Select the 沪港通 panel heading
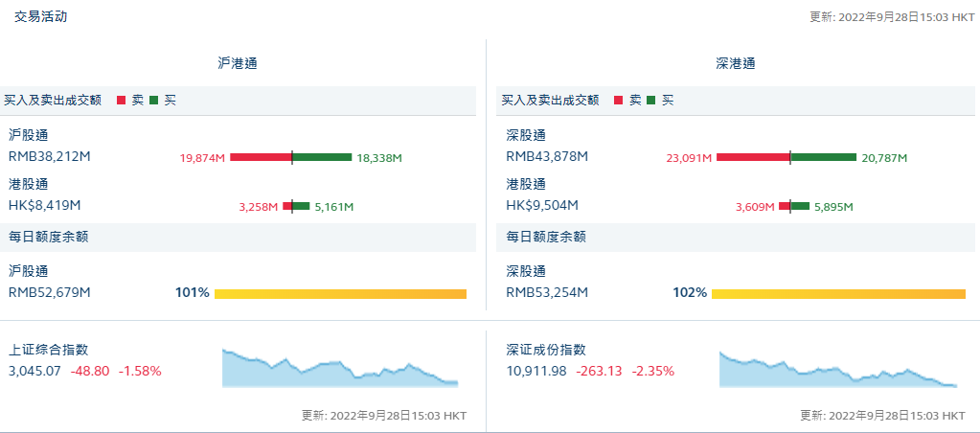The image size is (980, 433). tap(238, 63)
